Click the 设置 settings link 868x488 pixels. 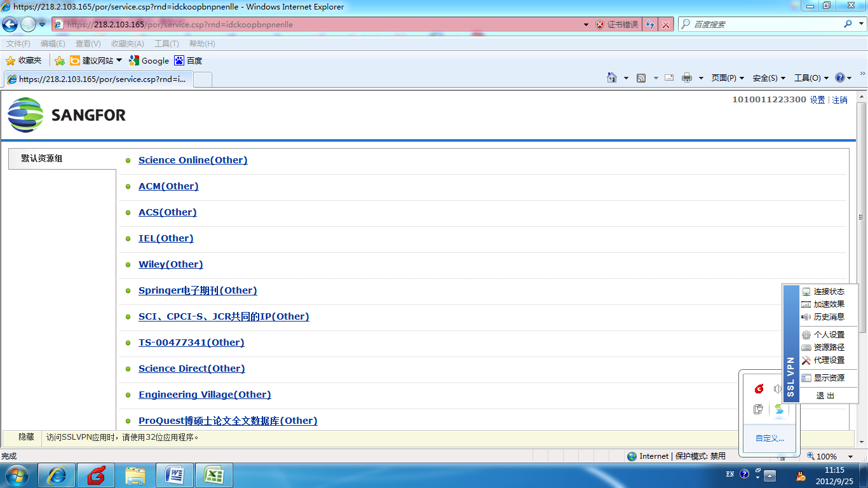coord(818,100)
